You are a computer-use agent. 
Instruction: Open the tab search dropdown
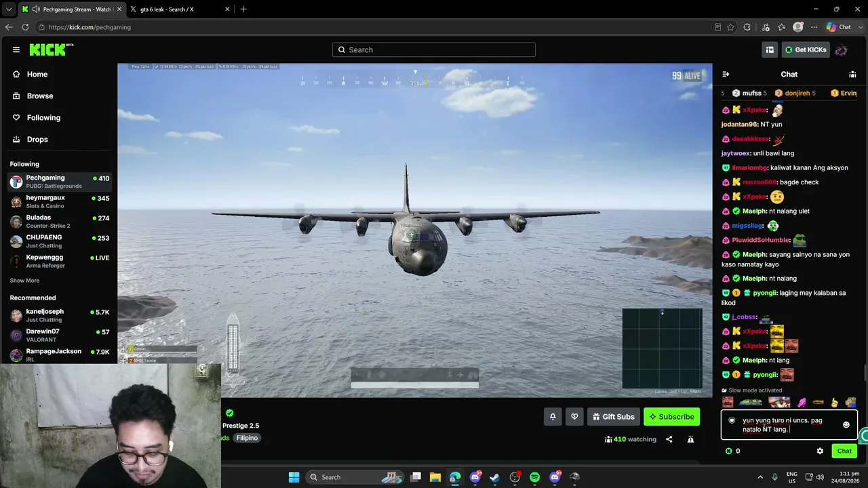tap(9, 9)
